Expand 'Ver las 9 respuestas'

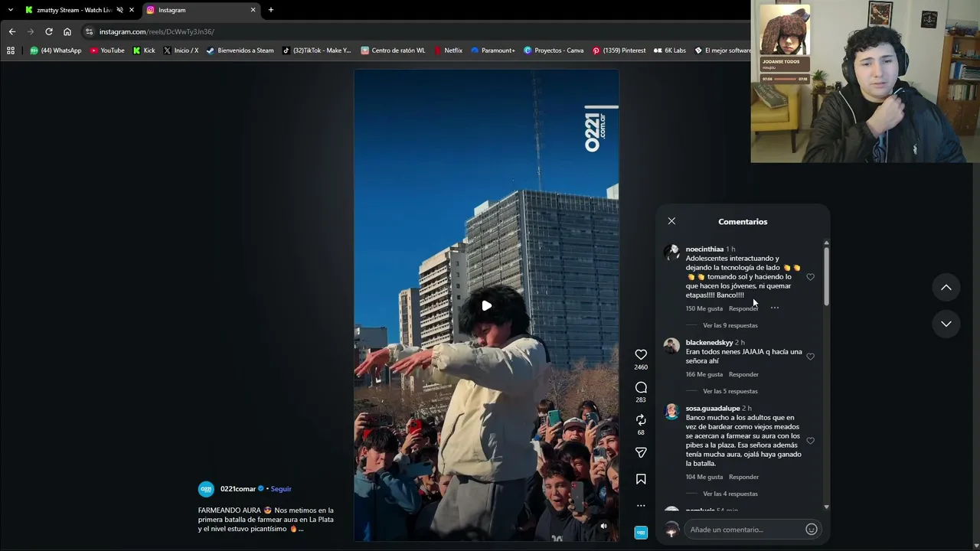[x=730, y=325]
